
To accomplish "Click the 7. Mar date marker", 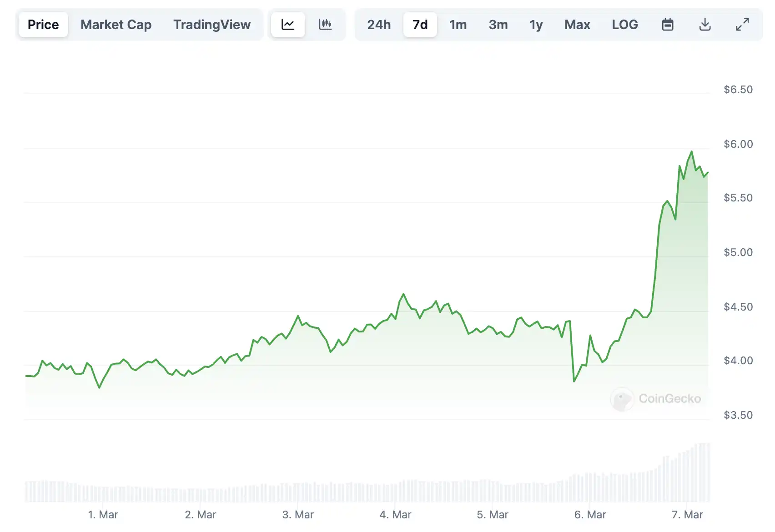I will coord(687,515).
